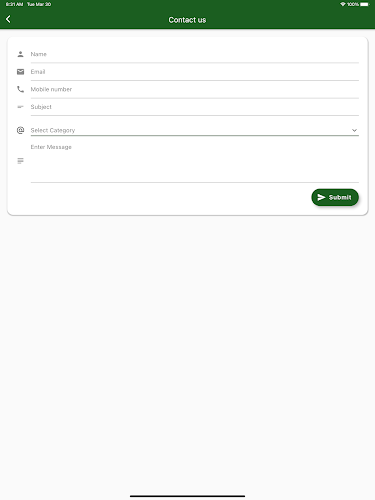Image resolution: width=375 pixels, height=500 pixels.
Task: Focus the Subject input field
Action: 195,107
